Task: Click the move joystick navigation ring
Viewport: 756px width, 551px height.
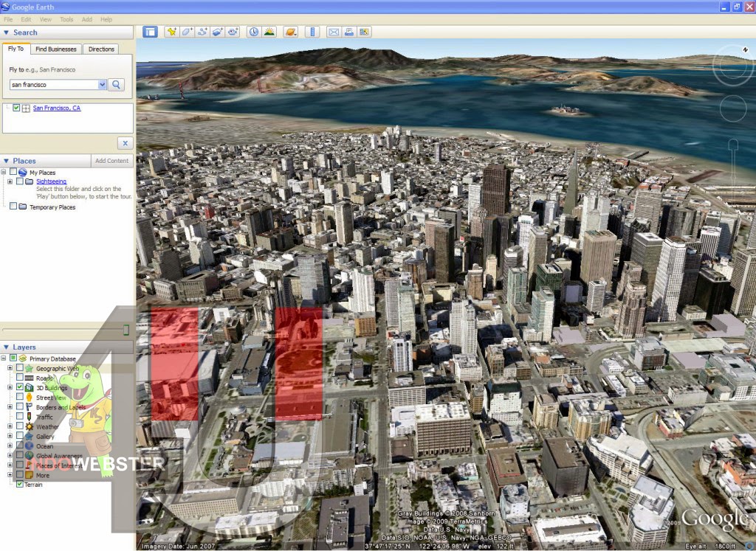Action: click(x=733, y=108)
